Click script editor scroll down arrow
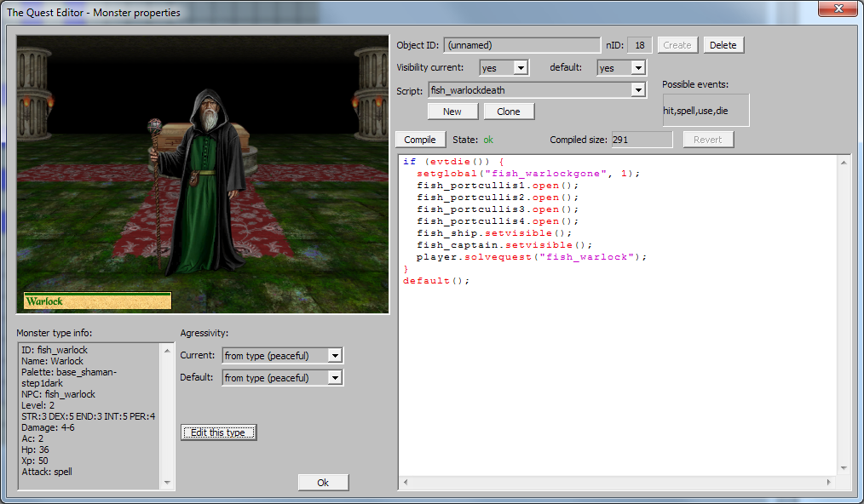 tap(844, 468)
